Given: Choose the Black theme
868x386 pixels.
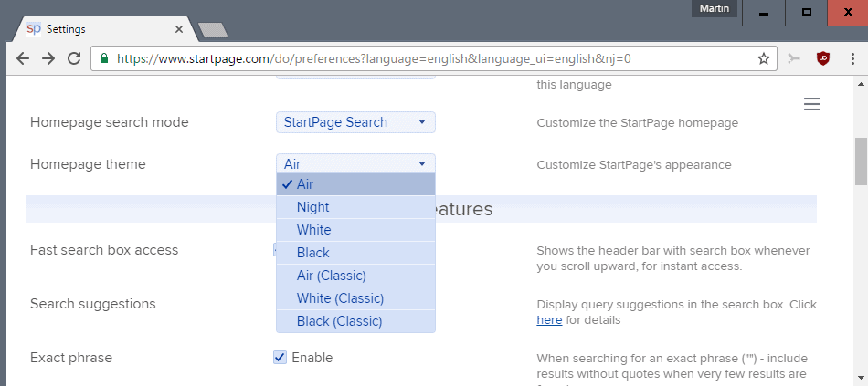Looking at the screenshot, I should (356, 253).
